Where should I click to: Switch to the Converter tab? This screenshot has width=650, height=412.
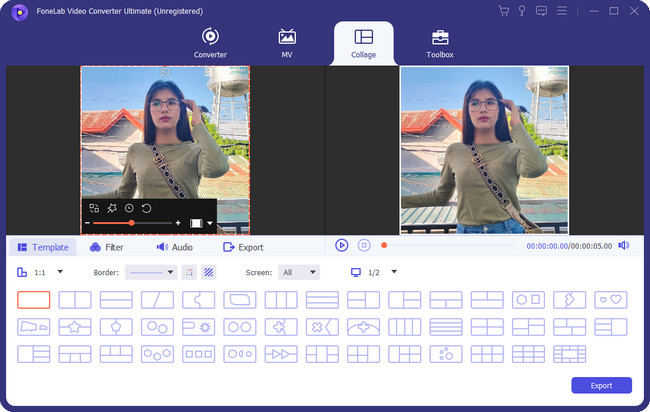click(x=210, y=43)
